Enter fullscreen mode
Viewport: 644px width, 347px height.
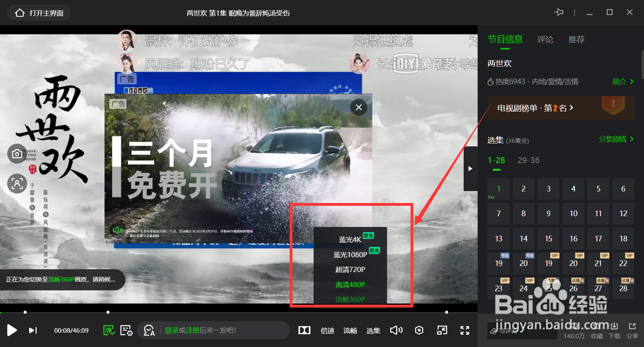pos(465,330)
